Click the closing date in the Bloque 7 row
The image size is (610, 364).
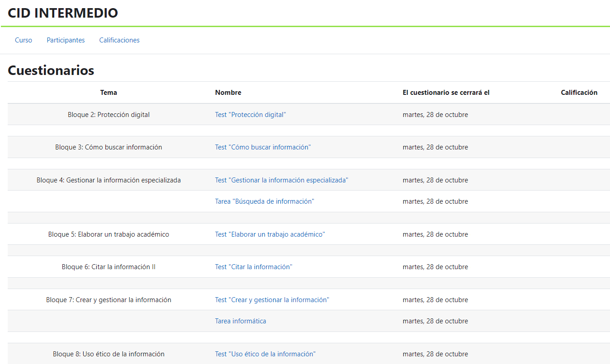click(435, 300)
